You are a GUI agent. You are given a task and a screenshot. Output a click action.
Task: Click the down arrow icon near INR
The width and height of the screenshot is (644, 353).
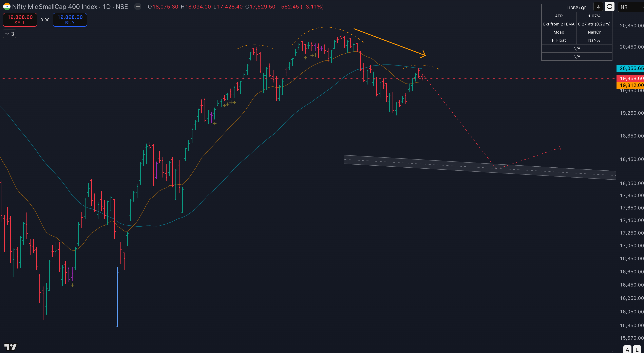coord(598,7)
